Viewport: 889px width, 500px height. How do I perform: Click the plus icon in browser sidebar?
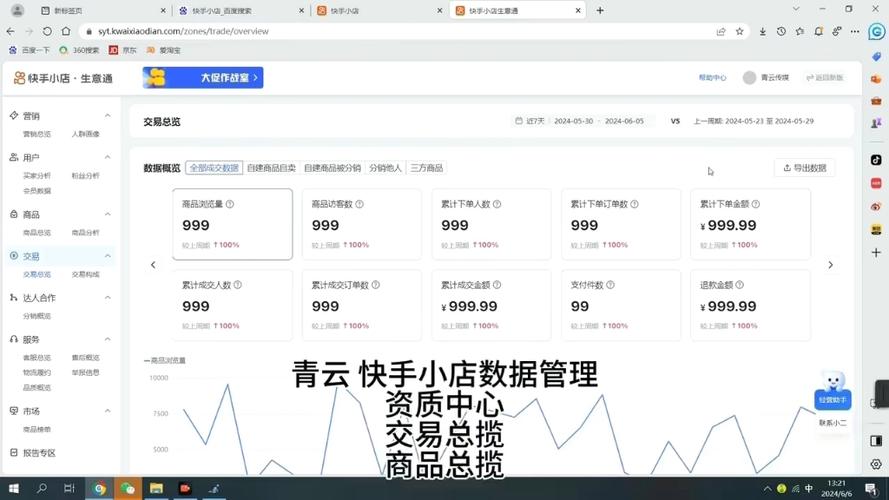click(876, 252)
